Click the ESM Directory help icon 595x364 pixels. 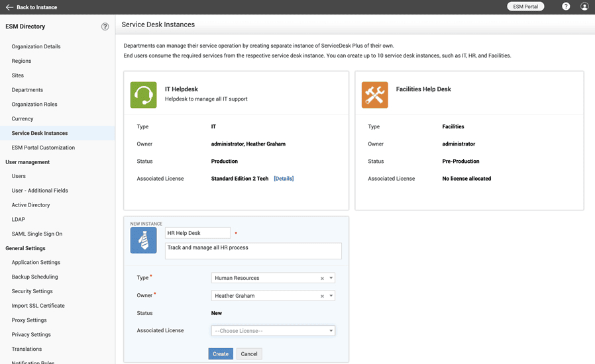(105, 27)
